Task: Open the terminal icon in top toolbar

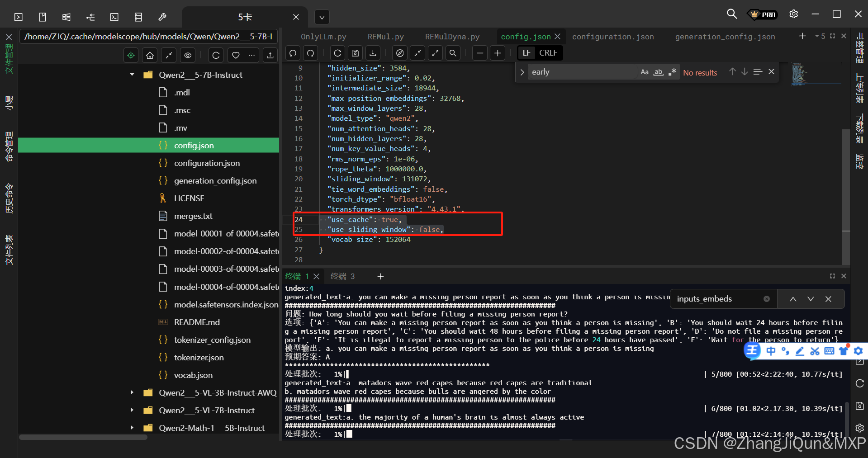Action: tap(114, 17)
